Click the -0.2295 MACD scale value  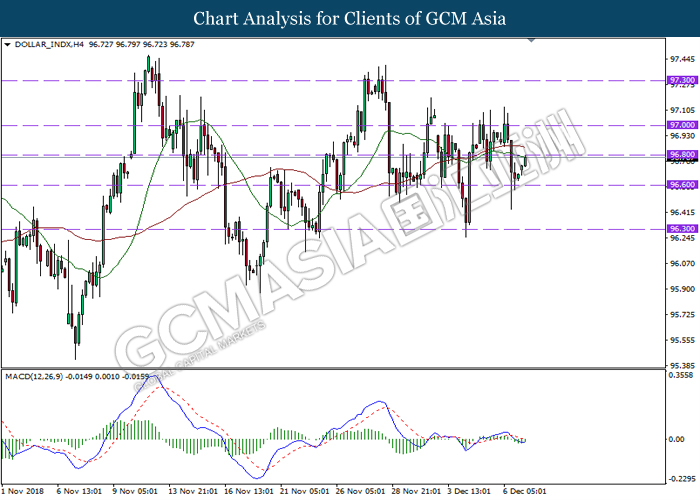pos(682,479)
